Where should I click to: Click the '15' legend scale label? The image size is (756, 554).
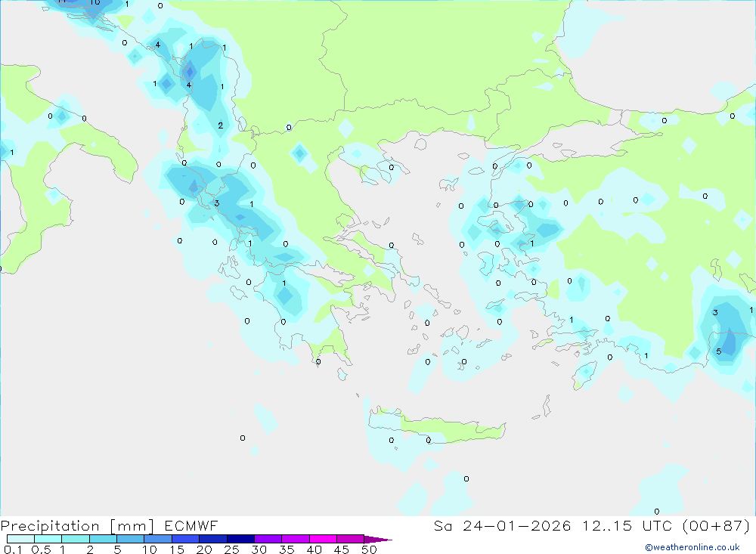click(x=176, y=549)
